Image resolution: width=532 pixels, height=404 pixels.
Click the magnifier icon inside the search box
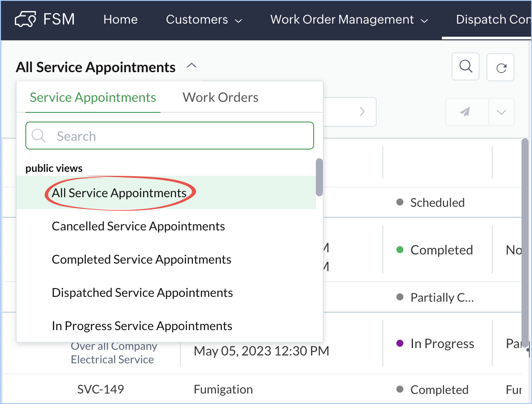click(38, 136)
